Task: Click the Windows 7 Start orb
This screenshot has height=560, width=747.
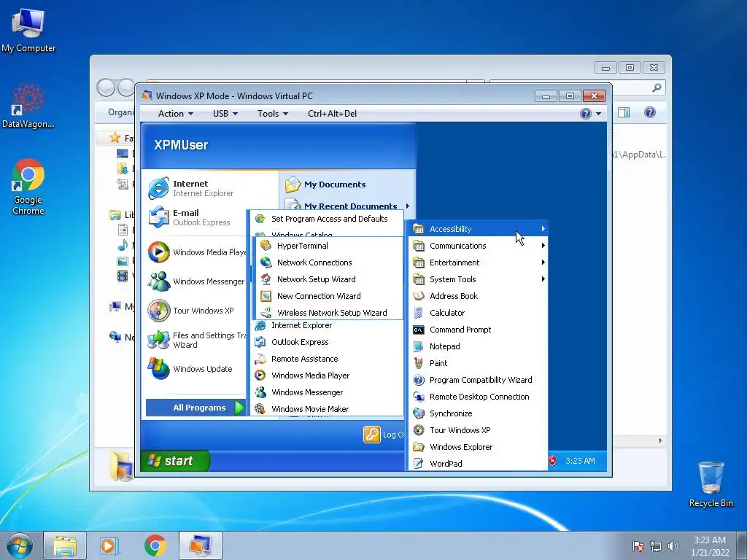Action: pos(20,545)
